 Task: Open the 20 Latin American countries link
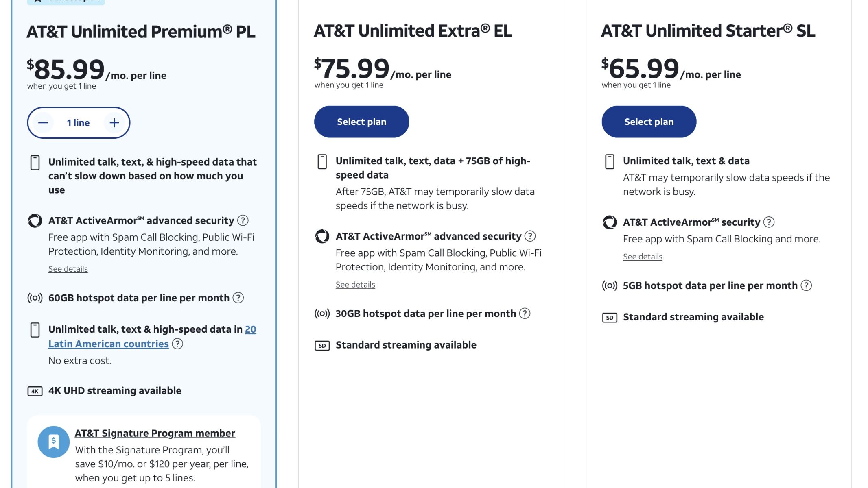pyautogui.click(x=108, y=344)
